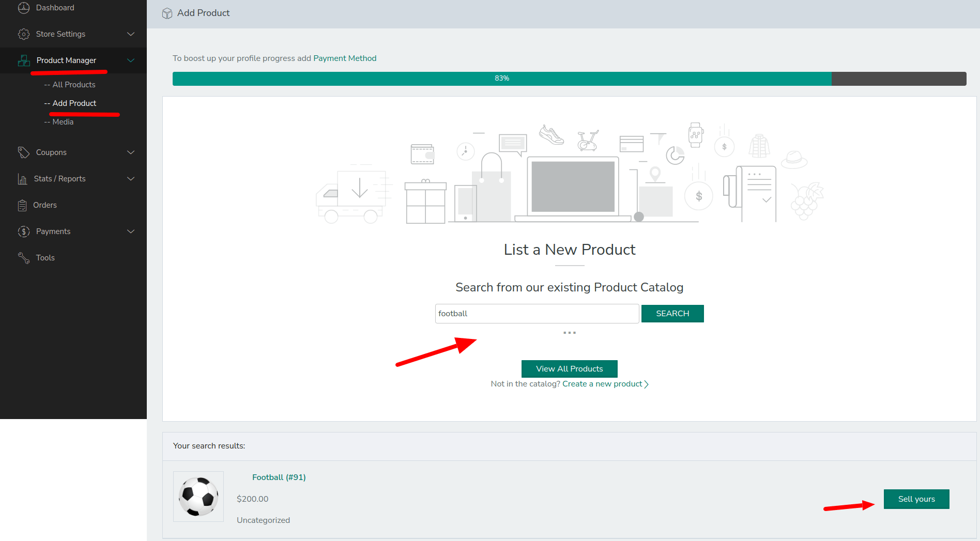The image size is (980, 541).
Task: Collapse the Product Manager submenu chevron
Action: coord(131,60)
